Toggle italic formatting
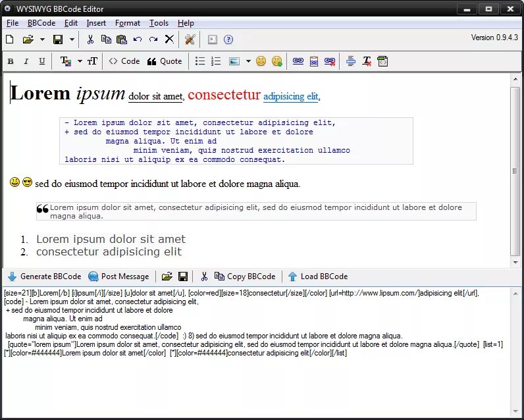The width and height of the screenshot is (524, 420). (x=26, y=61)
